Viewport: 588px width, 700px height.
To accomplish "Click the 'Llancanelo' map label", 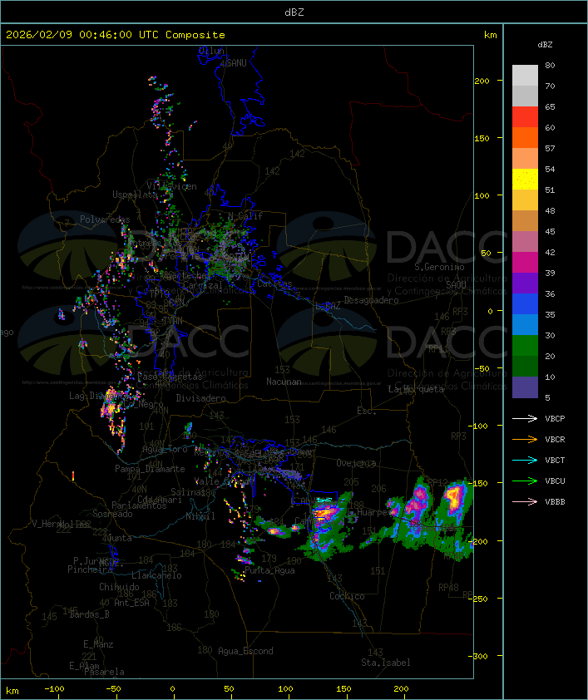I will coord(156,575).
